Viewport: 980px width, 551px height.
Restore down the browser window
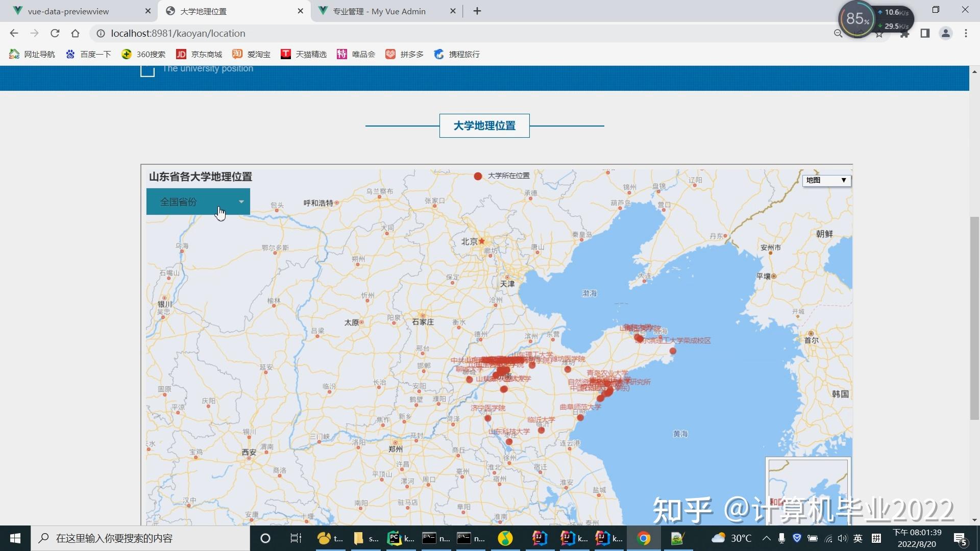[936, 10]
